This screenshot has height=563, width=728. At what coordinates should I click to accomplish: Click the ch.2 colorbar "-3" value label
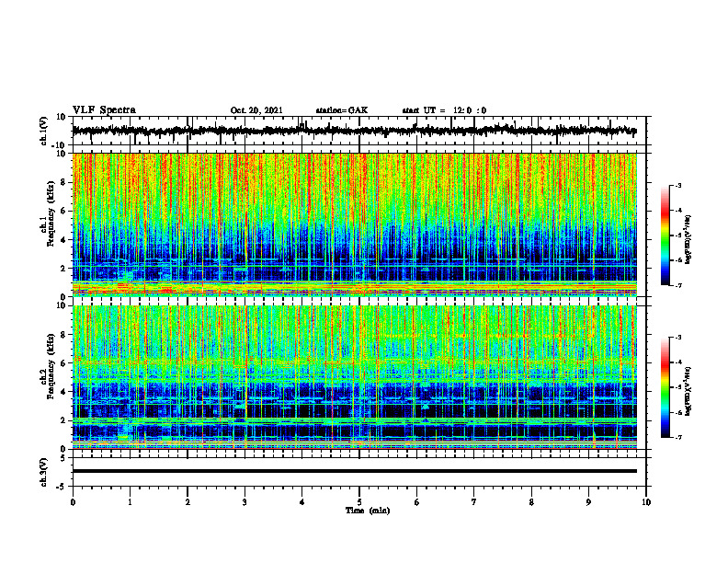click(x=678, y=338)
